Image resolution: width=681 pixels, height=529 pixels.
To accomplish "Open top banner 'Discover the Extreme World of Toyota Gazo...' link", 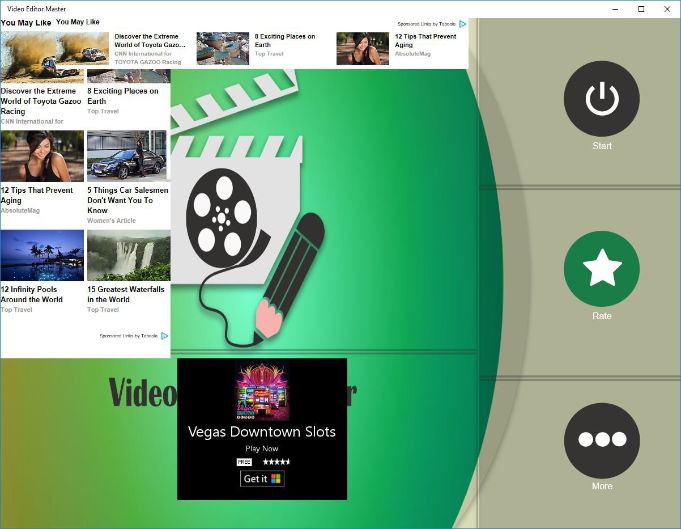I will click(x=150, y=40).
